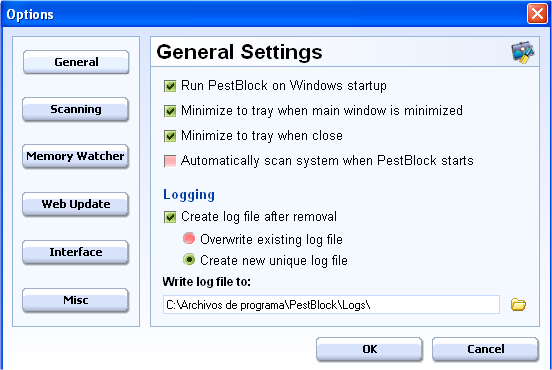Uncheck Create log file after removal
Viewport: 552px width, 370px height.
(170, 217)
